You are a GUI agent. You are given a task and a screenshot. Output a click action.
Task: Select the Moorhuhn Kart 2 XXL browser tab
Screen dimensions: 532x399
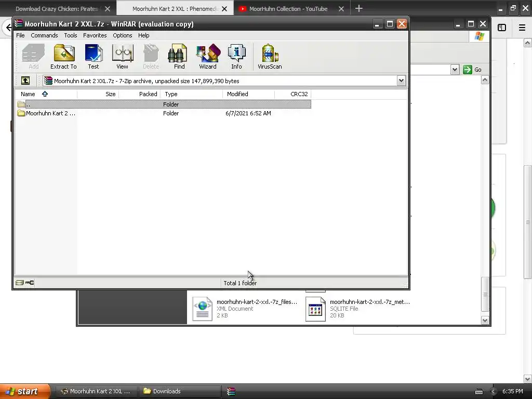(x=175, y=9)
